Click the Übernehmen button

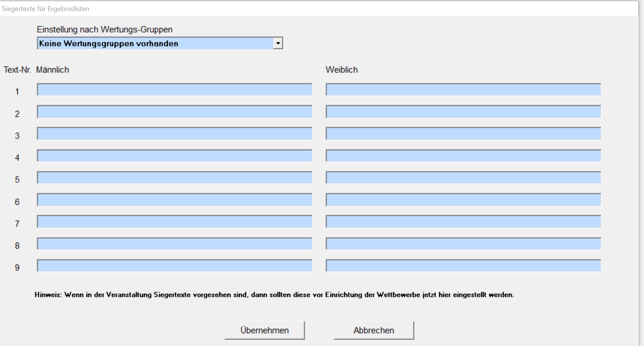coord(264,330)
